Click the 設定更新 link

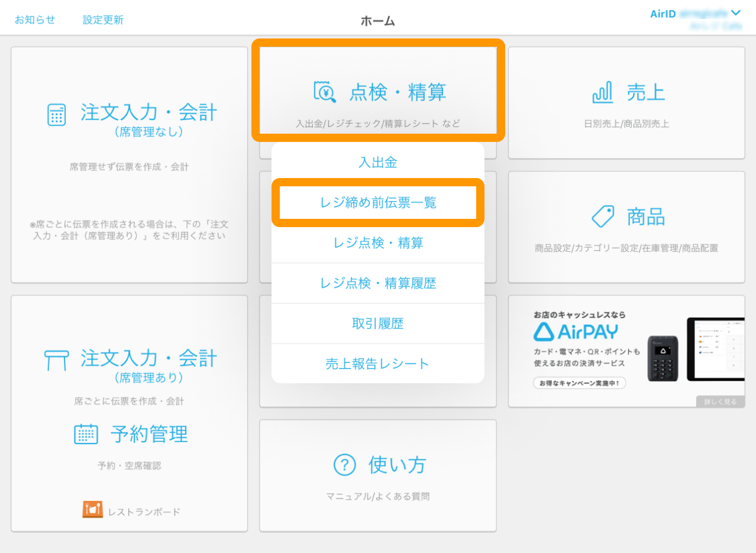[x=103, y=20]
